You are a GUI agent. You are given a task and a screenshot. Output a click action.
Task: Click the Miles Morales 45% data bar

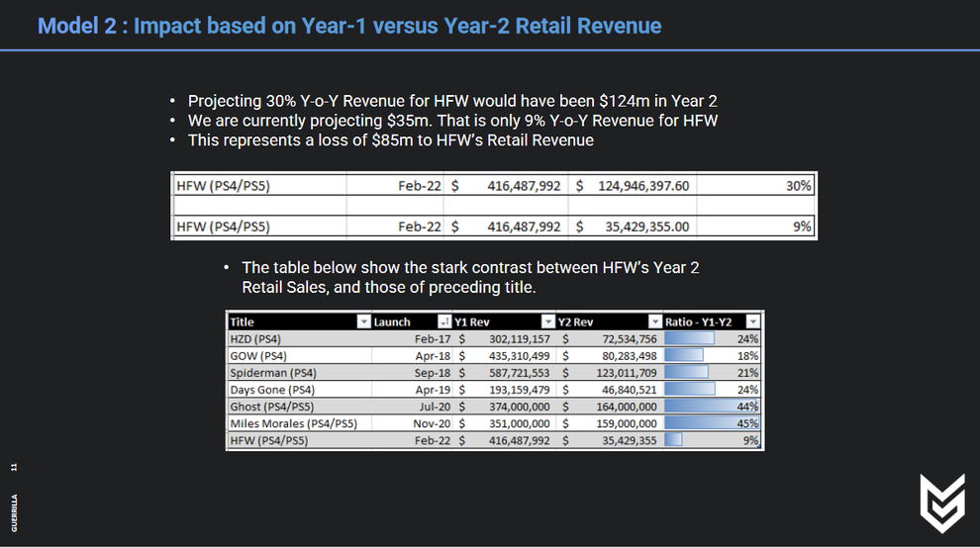tap(712, 423)
